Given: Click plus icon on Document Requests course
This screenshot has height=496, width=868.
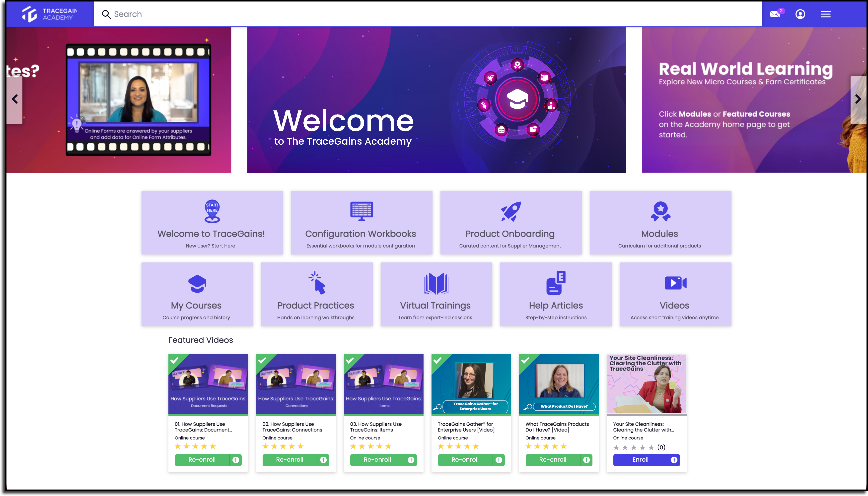Looking at the screenshot, I should click(235, 460).
